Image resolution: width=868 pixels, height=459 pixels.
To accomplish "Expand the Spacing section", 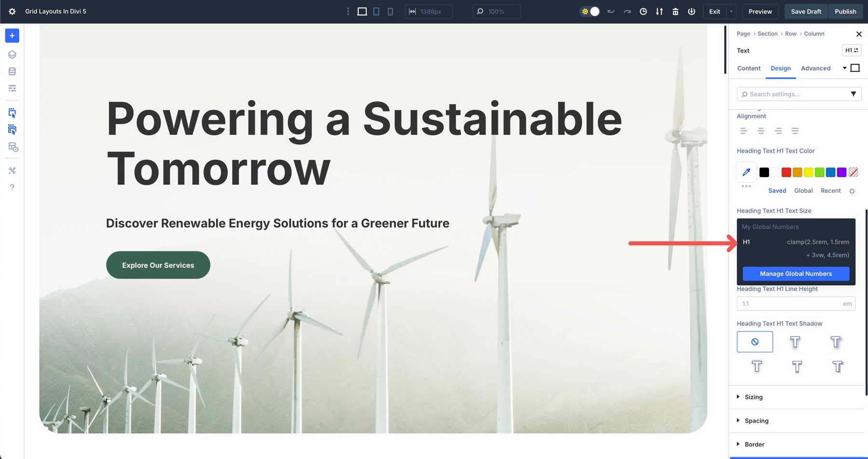I will point(756,421).
